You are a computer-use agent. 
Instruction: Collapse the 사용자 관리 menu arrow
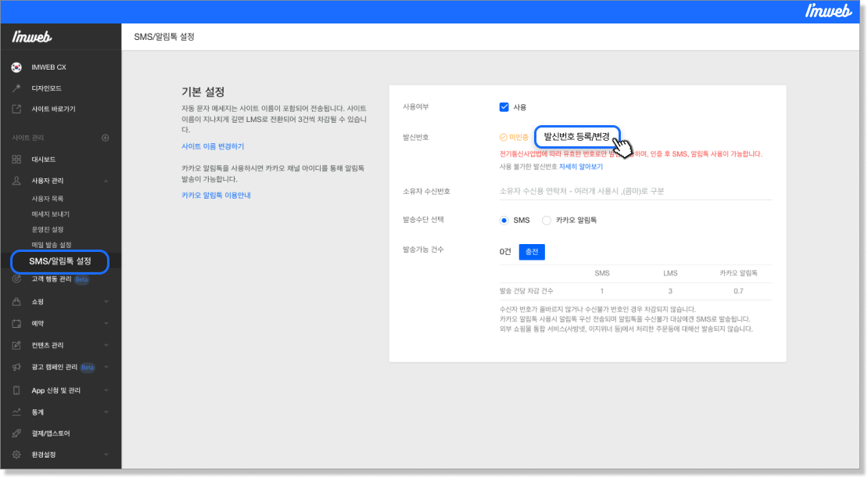106,181
